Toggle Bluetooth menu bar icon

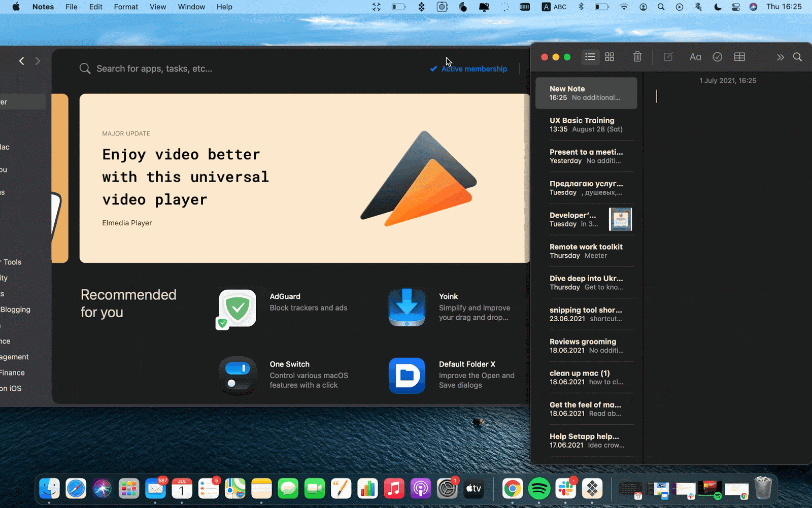[582, 7]
